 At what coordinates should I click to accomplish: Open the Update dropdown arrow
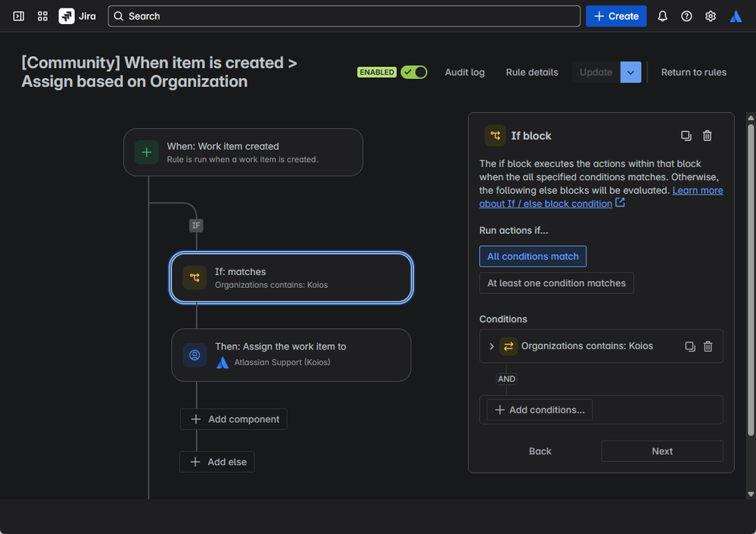tap(630, 73)
